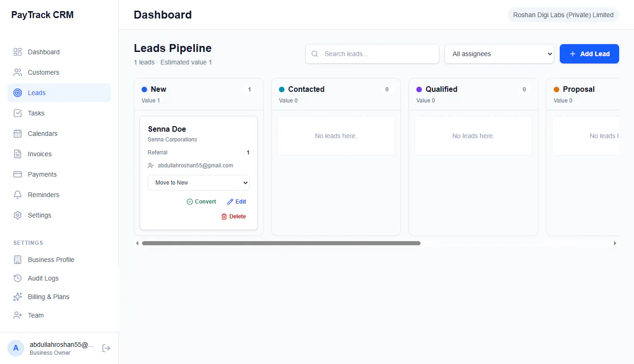634x364 pixels.
Task: Open the Team settings page
Action: coord(59,315)
